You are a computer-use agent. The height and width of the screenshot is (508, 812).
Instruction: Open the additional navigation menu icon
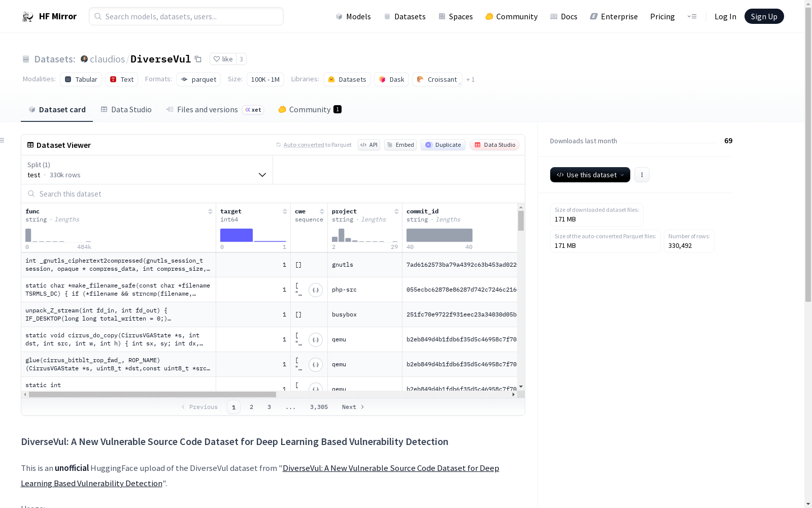point(692,17)
